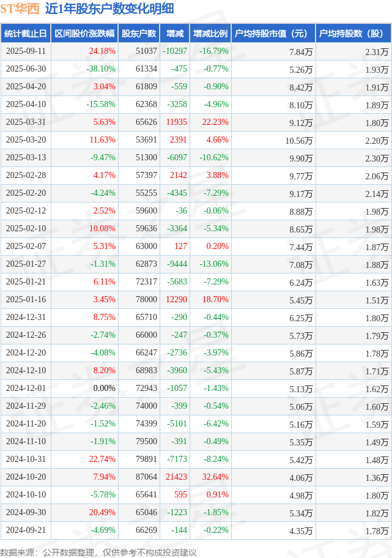Click the 户均持股市值（元） column header

pos(273,34)
